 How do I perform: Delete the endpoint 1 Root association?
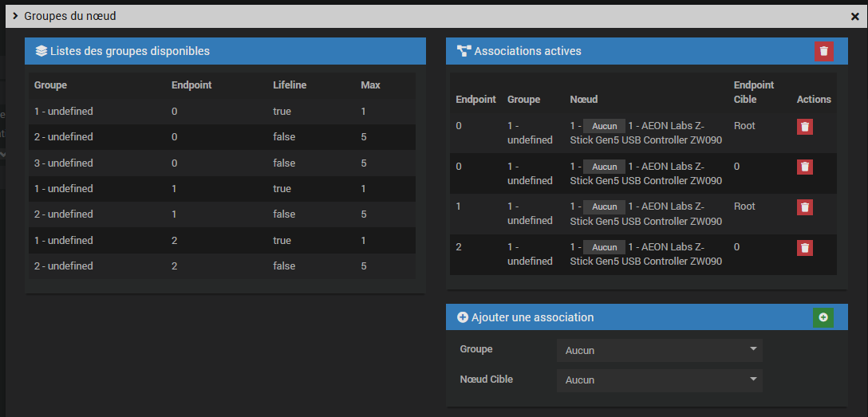(x=805, y=207)
